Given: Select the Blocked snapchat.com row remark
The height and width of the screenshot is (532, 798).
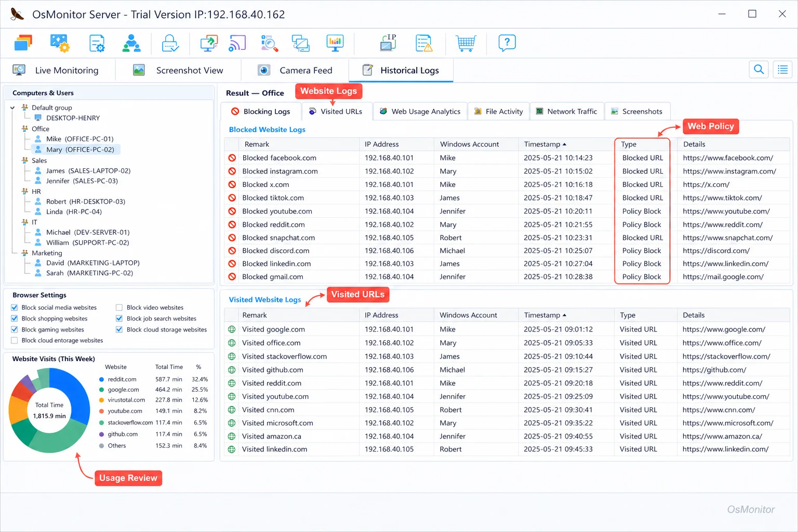Looking at the screenshot, I should 278,237.
